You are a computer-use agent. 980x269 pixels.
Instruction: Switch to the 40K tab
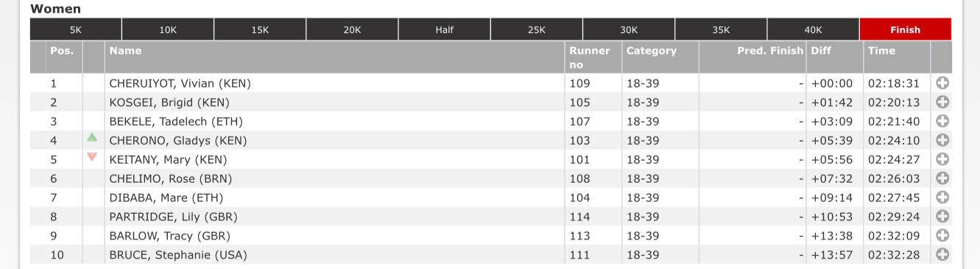(813, 29)
